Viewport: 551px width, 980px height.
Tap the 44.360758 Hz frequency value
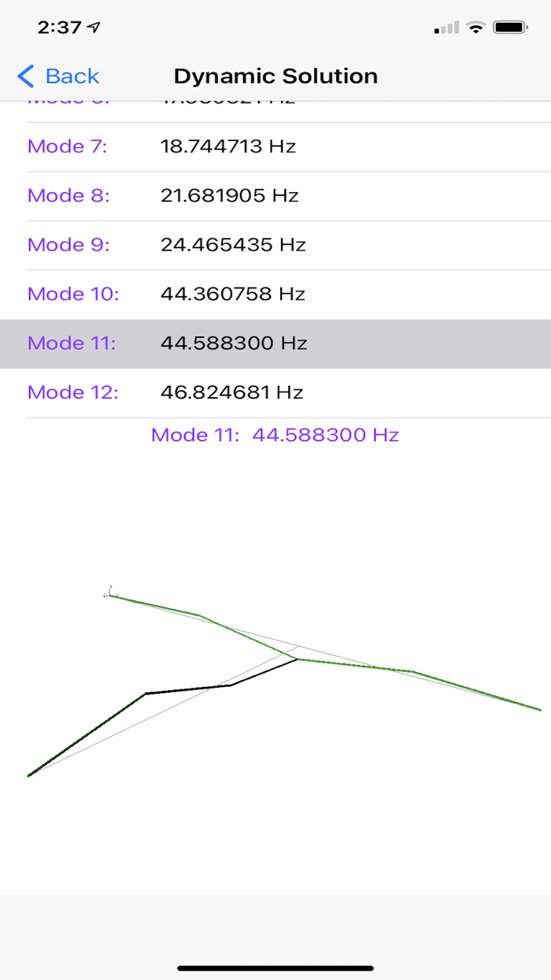pyautogui.click(x=232, y=294)
